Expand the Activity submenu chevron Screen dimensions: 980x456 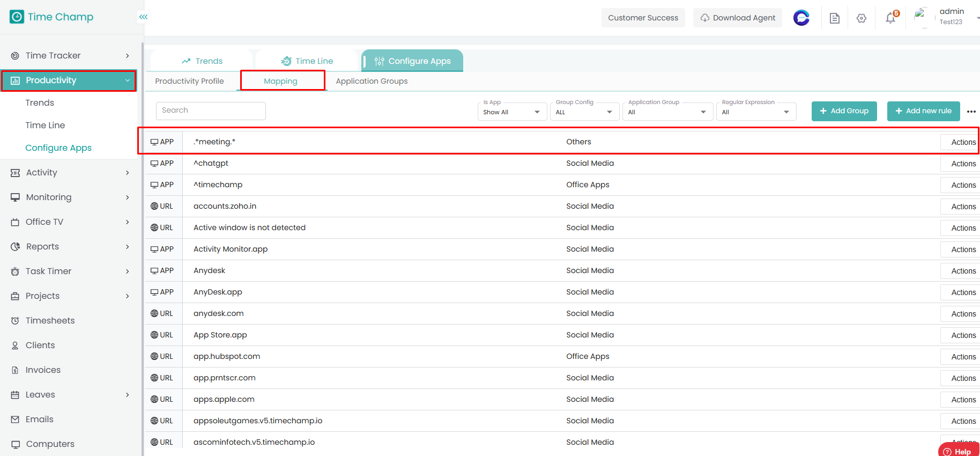(128, 173)
